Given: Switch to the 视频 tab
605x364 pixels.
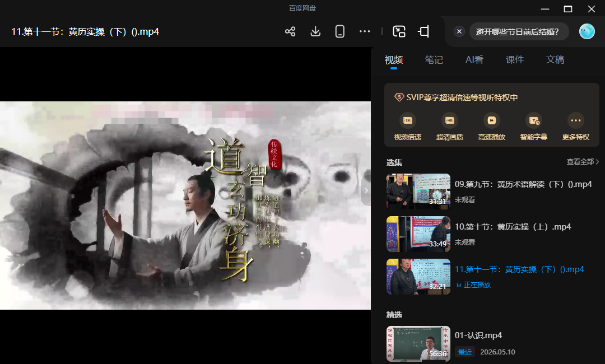Looking at the screenshot, I should click(x=394, y=60).
